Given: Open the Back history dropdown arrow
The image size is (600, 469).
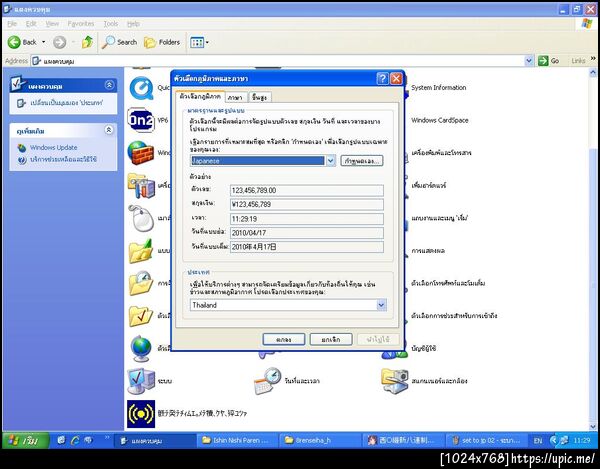Looking at the screenshot, I should (x=44, y=42).
